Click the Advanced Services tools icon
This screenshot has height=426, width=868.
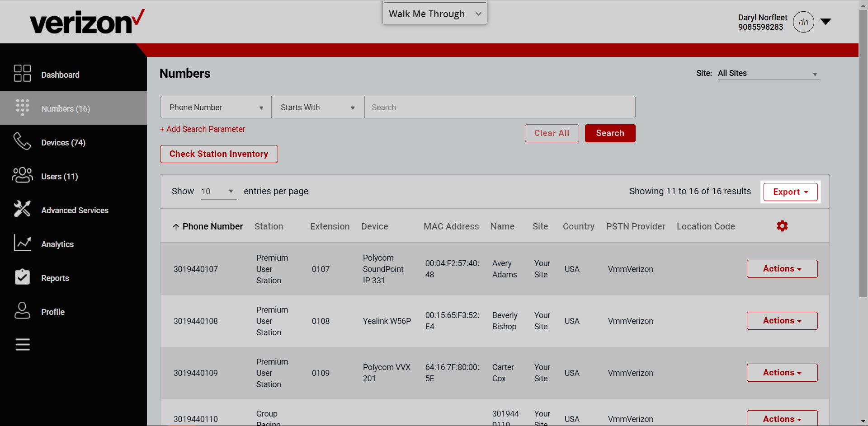click(x=22, y=209)
